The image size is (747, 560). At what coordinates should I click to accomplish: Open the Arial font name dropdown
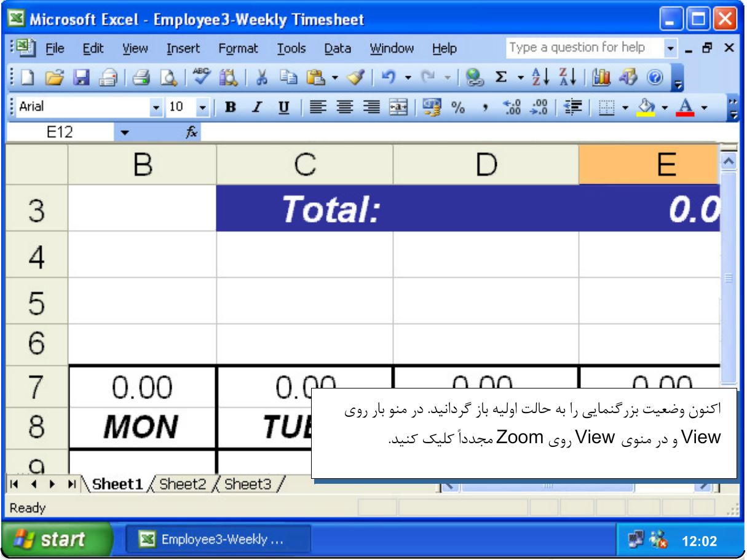click(x=157, y=107)
